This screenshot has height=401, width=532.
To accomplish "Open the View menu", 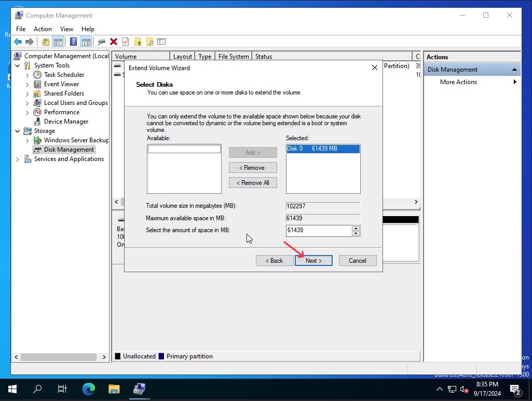I will [x=66, y=29].
